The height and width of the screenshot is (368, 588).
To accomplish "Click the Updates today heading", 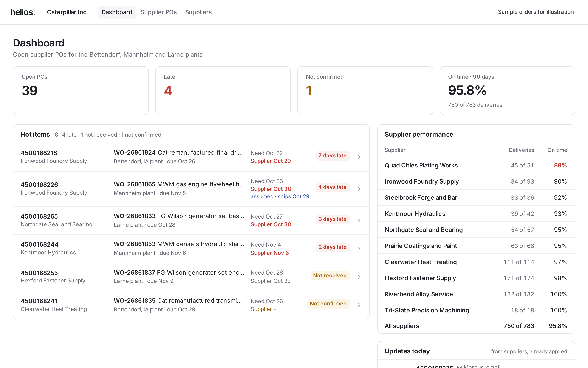I will (x=407, y=351).
